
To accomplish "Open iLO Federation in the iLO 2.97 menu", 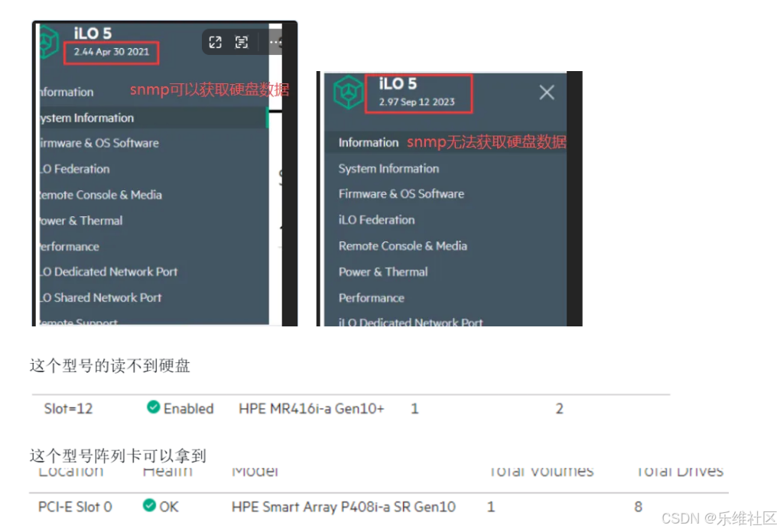I will (376, 220).
